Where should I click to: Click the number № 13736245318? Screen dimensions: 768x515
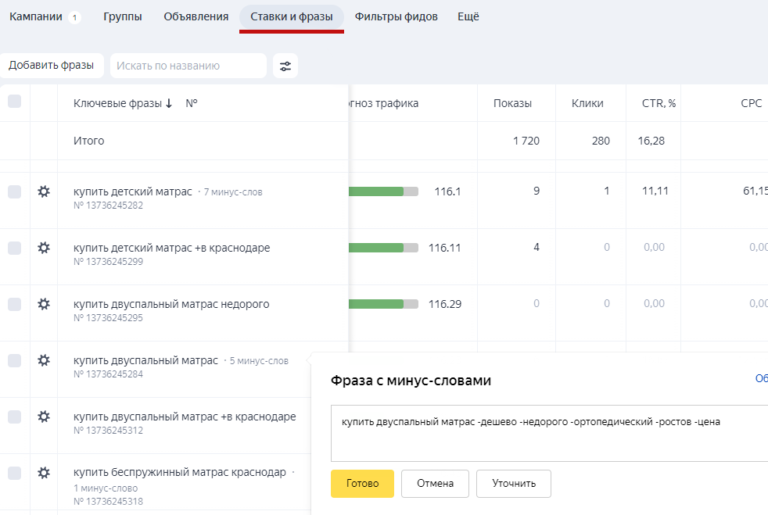coord(108,502)
